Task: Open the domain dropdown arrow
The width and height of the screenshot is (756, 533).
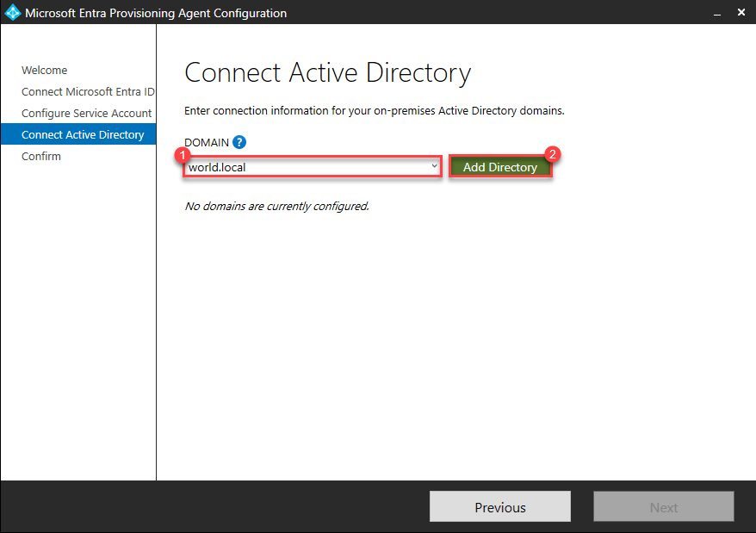Action: (435, 166)
